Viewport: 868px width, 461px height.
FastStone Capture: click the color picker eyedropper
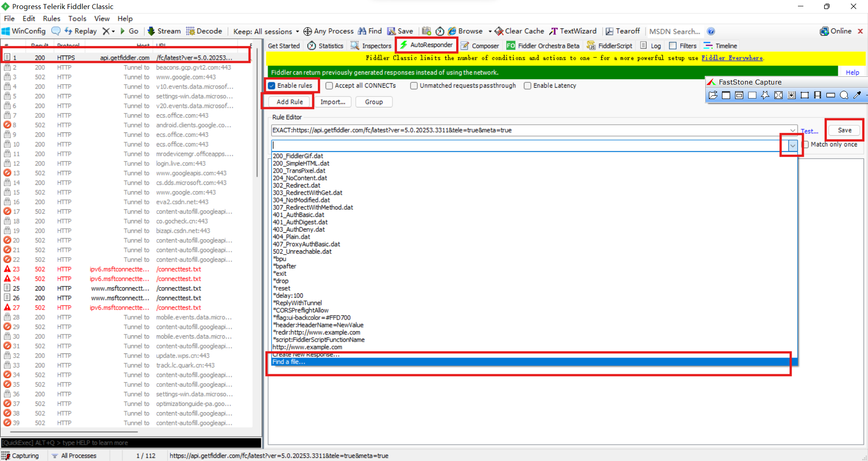[857, 95]
